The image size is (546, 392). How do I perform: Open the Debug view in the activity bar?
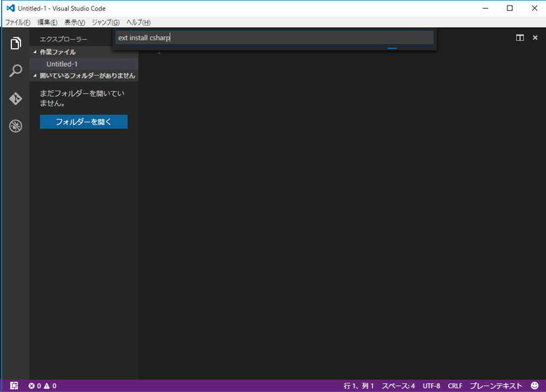click(x=16, y=126)
